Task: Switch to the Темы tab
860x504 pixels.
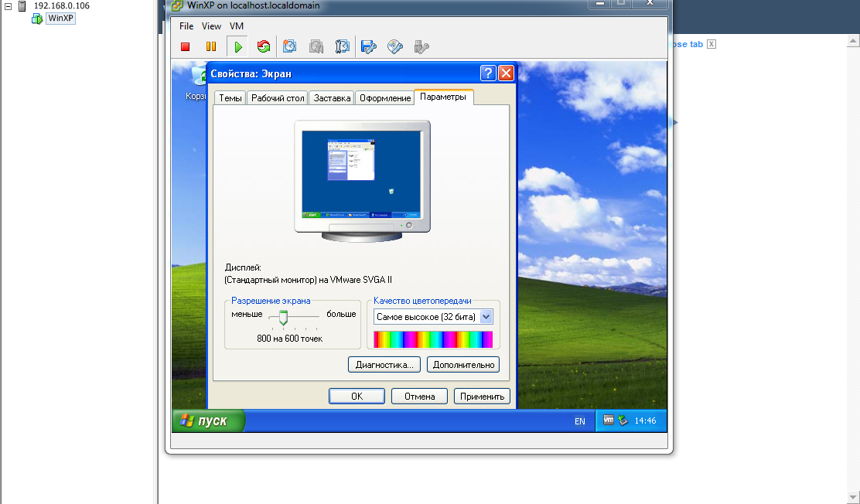Action: pyautogui.click(x=230, y=97)
